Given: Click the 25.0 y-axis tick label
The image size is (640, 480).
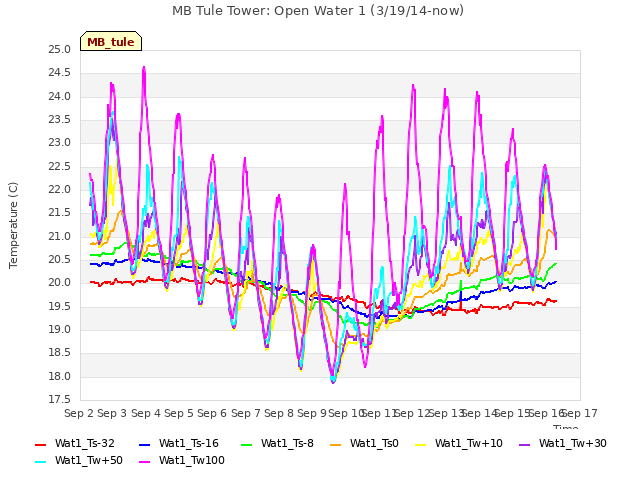Looking at the screenshot, I should pos(59,50).
